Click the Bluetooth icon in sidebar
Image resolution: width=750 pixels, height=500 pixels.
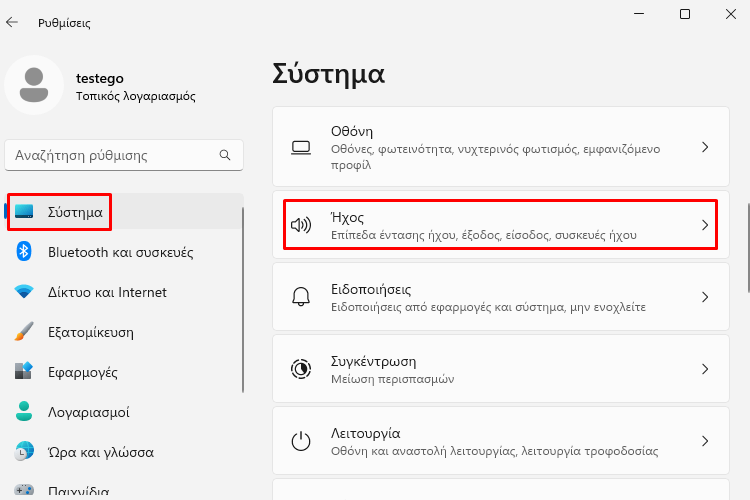click(x=23, y=251)
